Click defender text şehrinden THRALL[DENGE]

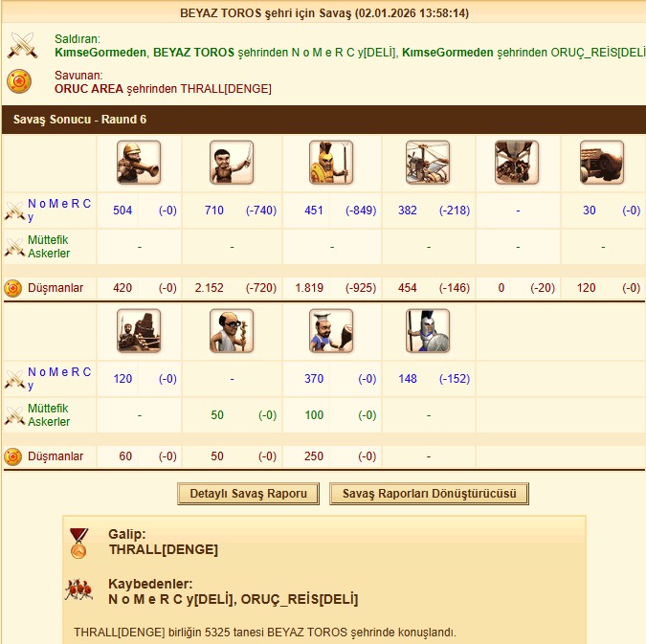pyautogui.click(x=198, y=89)
